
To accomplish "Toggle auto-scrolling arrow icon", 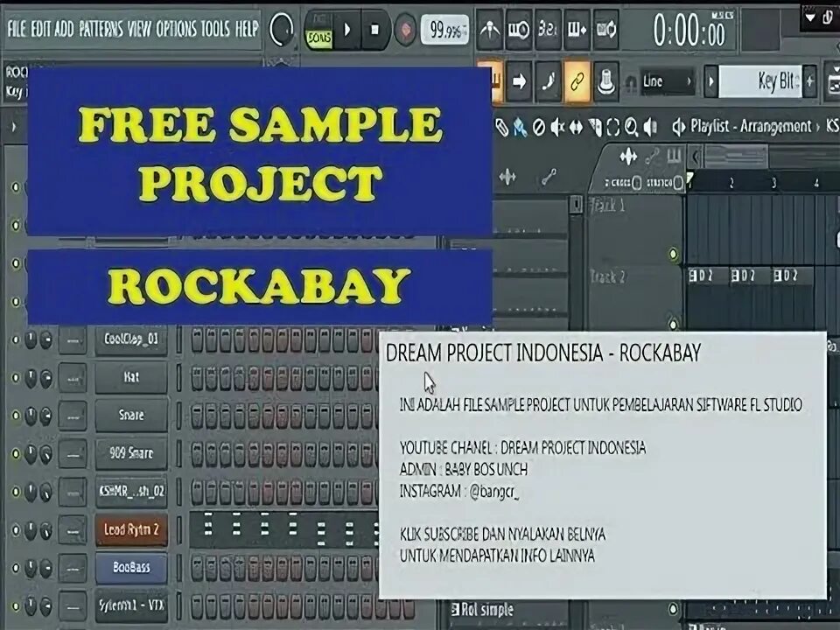I will coord(519,82).
